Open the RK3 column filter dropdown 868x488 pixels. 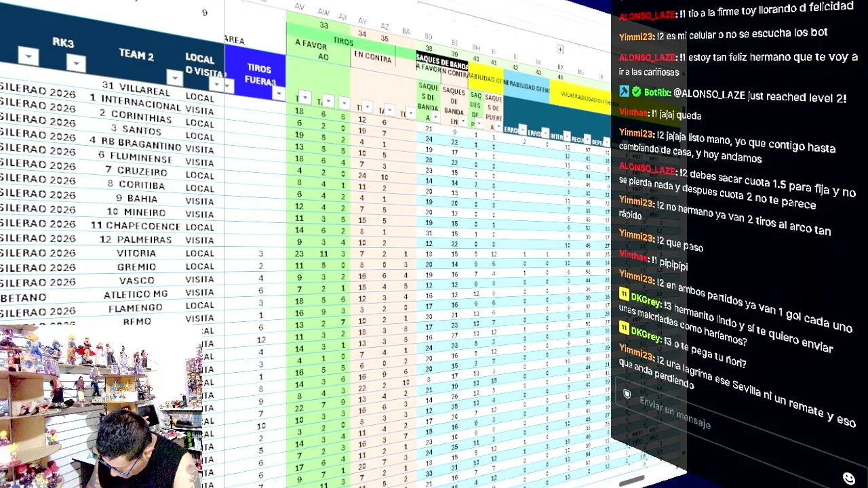tap(76, 64)
